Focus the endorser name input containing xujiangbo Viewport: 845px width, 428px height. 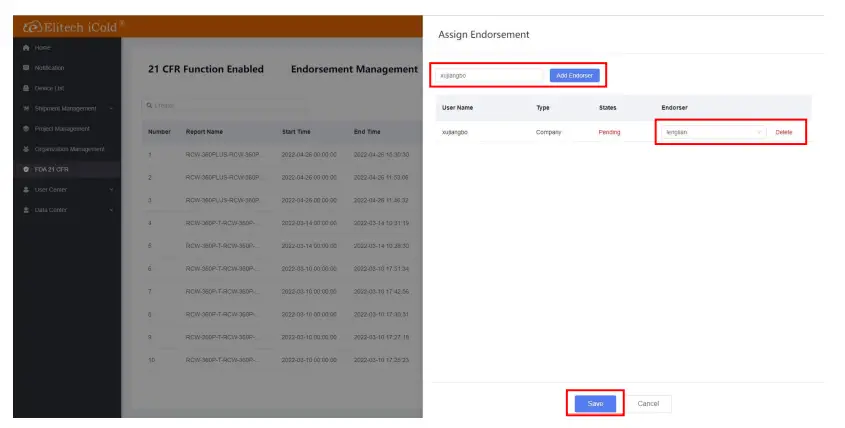pos(489,75)
